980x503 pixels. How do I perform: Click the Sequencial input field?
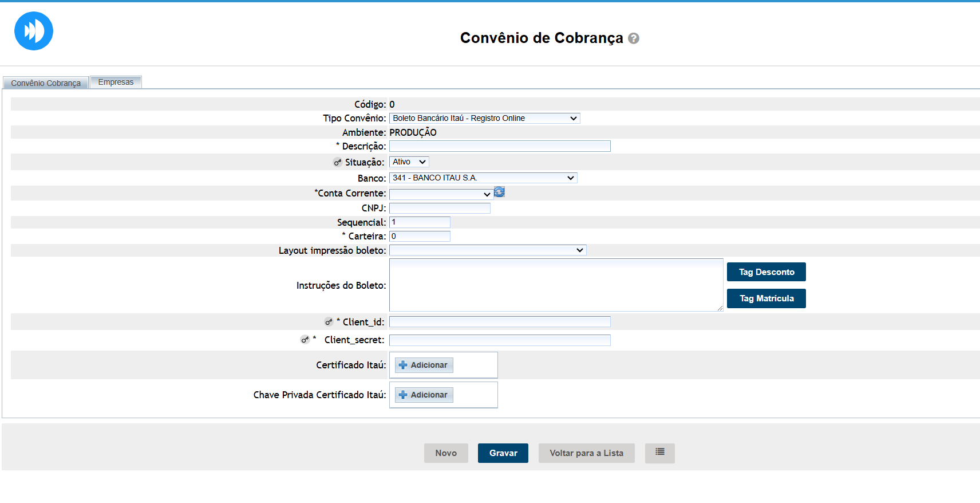(420, 222)
